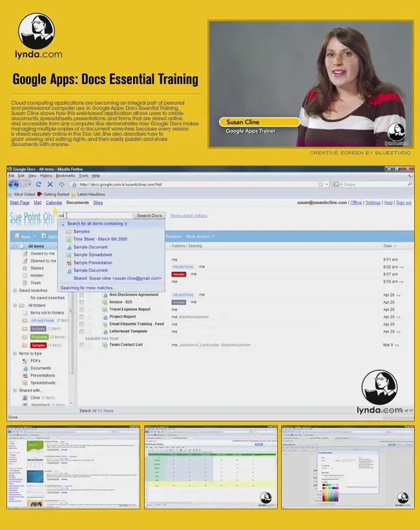Screen dimensions: 420x530
Task: Tick the Invoice - 825 checkbox
Action: [x=81, y=302]
